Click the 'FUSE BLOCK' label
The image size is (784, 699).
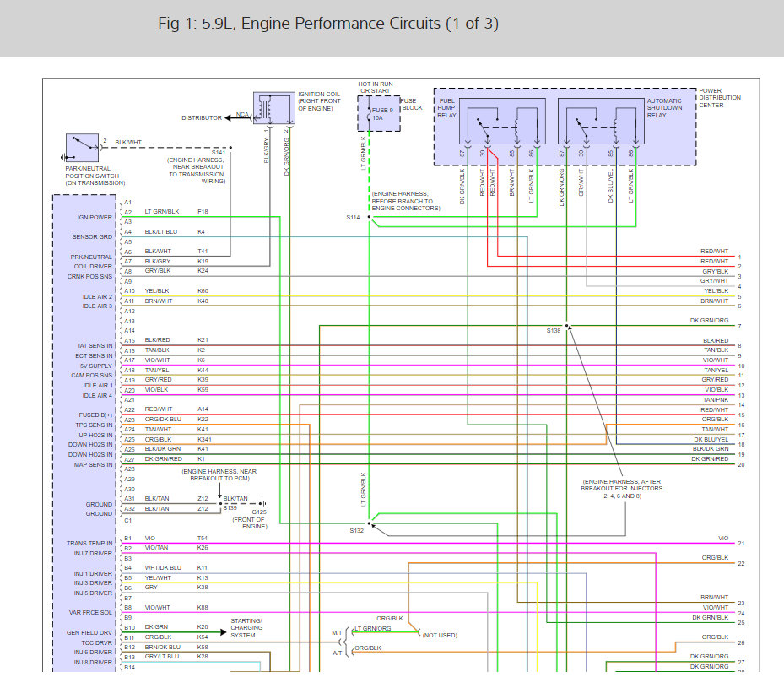pos(412,104)
